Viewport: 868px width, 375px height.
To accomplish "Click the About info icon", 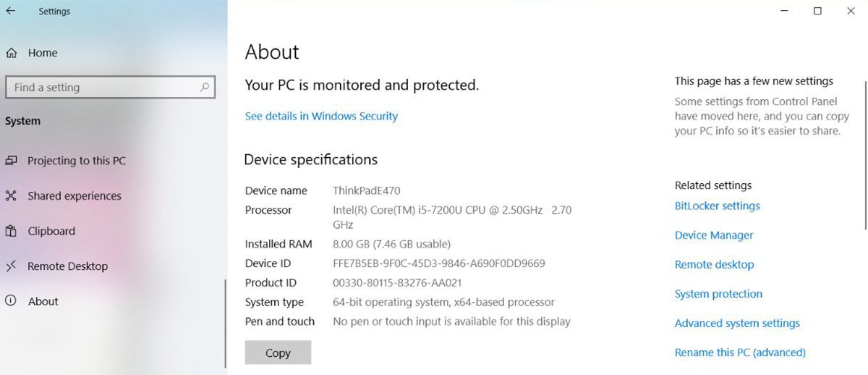I will (x=11, y=301).
